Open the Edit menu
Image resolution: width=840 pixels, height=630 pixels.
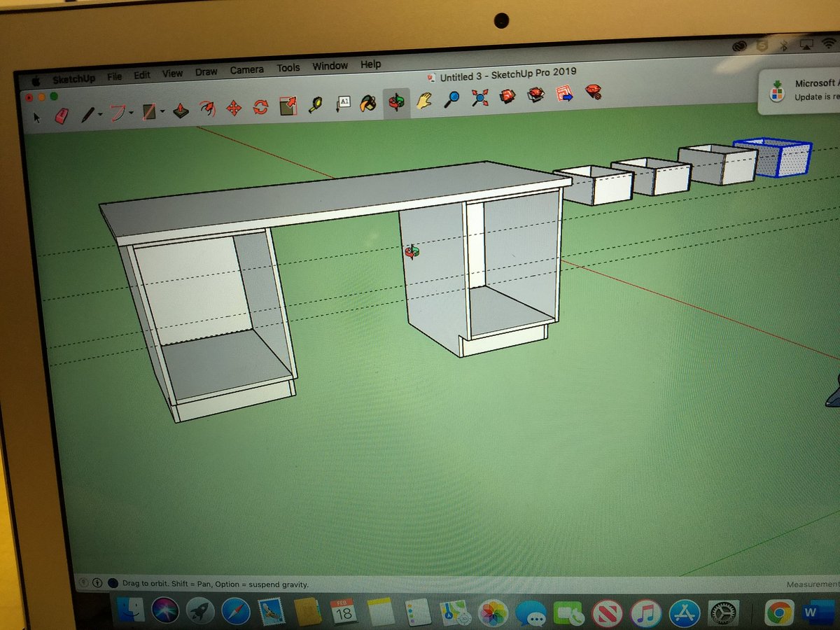pos(142,76)
